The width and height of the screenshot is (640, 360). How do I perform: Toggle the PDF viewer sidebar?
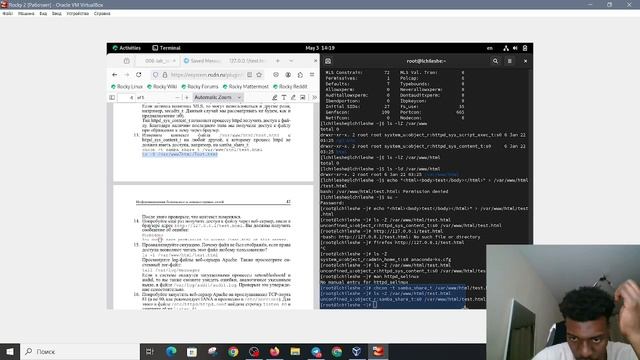(x=112, y=98)
